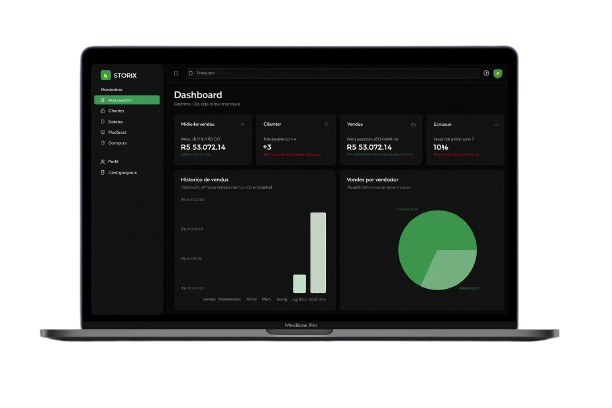Click the fourth sidebar menu item icon
Viewport: 612px width, 408px height.
click(x=103, y=132)
